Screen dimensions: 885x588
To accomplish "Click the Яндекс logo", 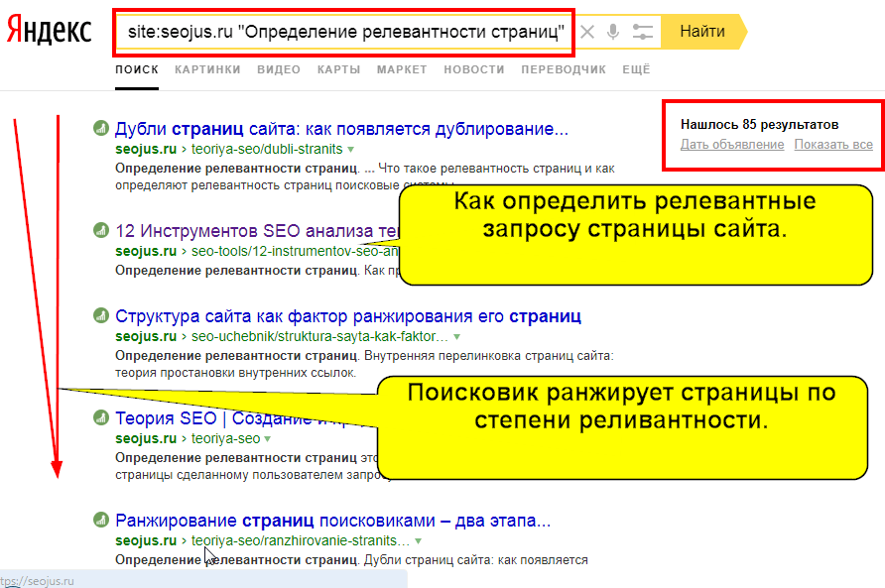I will click(x=49, y=30).
